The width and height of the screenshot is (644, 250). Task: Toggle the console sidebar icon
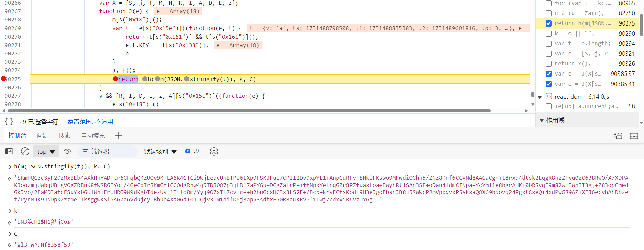[9, 151]
